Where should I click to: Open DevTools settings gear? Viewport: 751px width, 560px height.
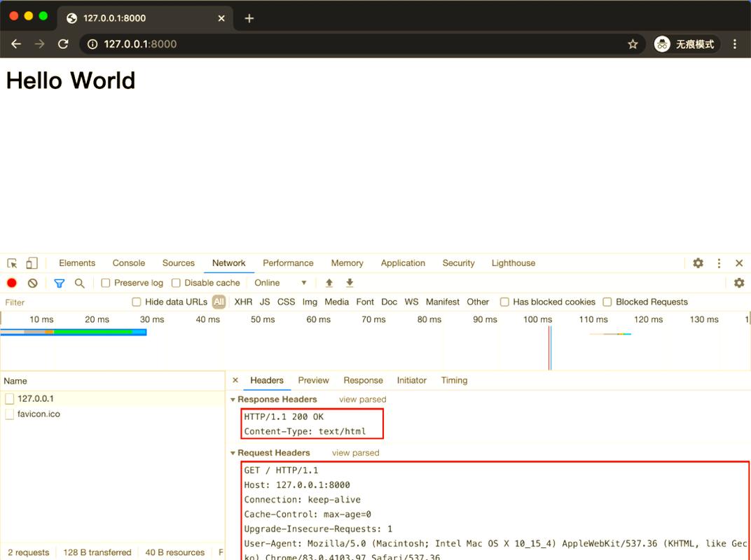pyautogui.click(x=698, y=262)
